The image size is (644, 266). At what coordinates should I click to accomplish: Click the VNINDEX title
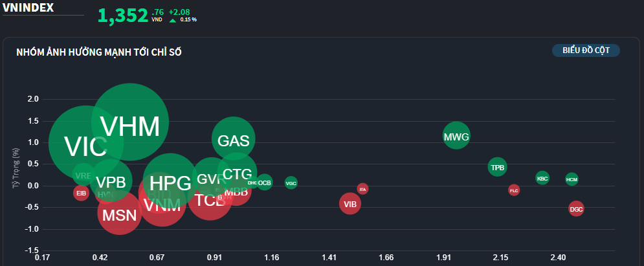tap(28, 7)
